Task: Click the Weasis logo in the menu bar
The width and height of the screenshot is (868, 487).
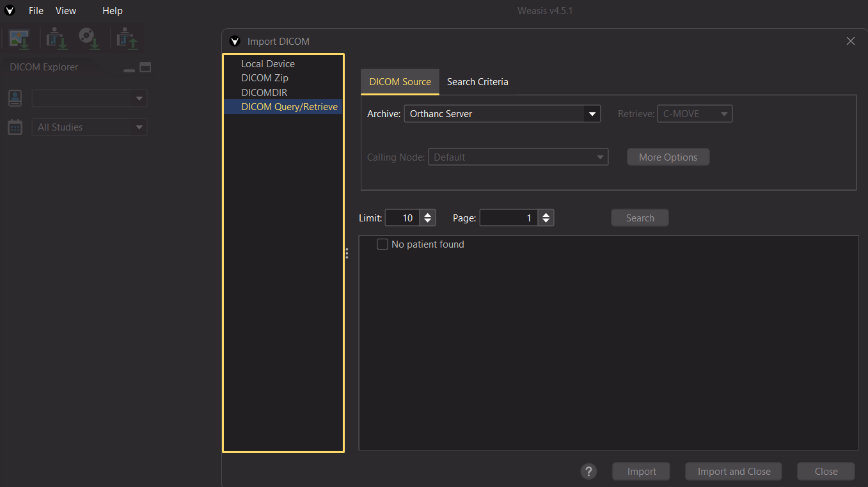Action: point(10,10)
